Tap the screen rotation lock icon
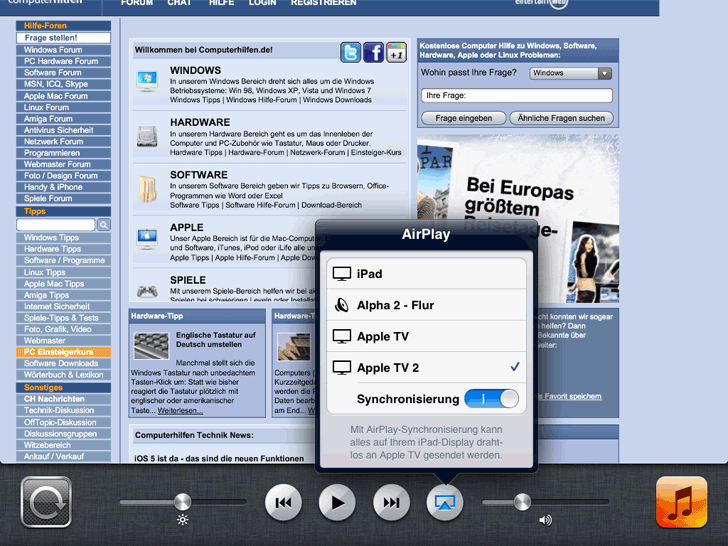 click(46, 502)
